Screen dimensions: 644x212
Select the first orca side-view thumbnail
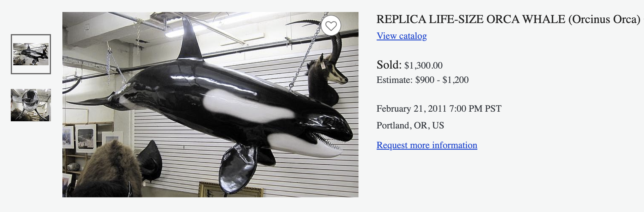31,54
